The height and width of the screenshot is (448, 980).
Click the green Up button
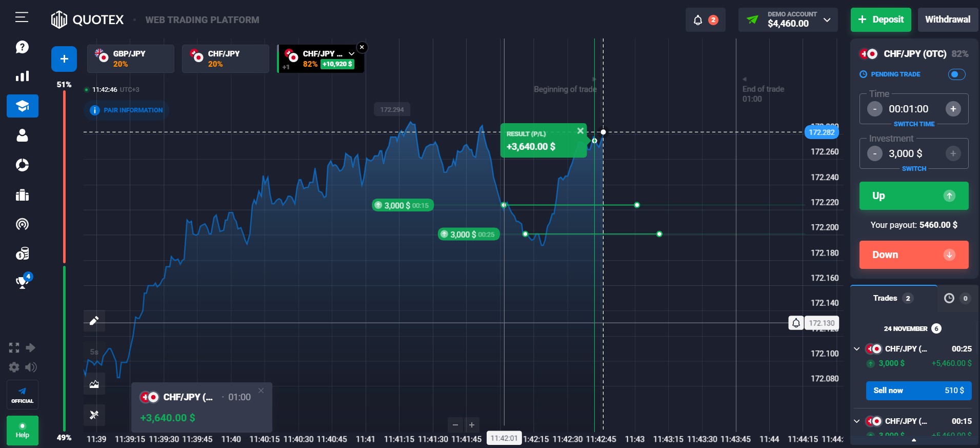click(914, 196)
